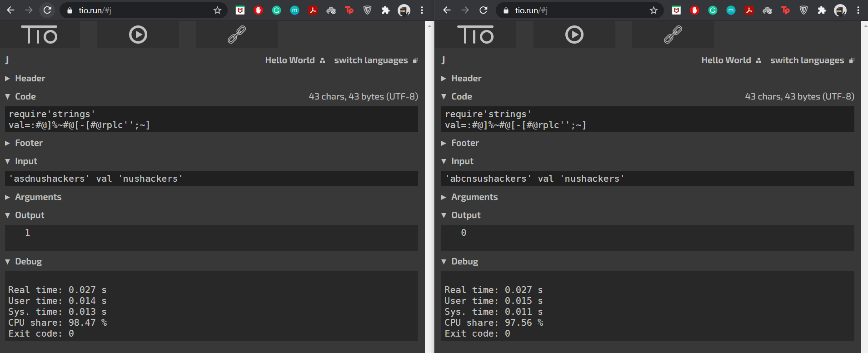
Task: Go forward in the left browser window
Action: coord(29,10)
